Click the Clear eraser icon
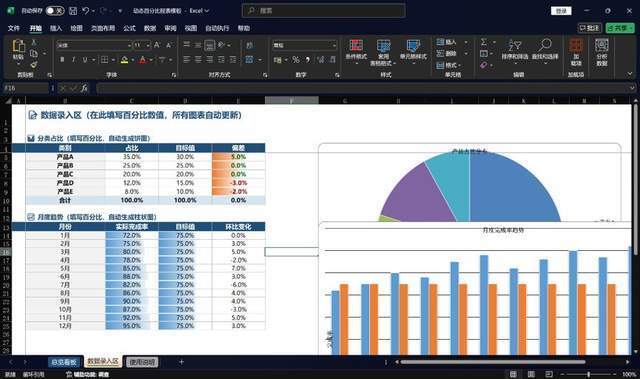This screenshot has width=640, height=379. coord(484,65)
